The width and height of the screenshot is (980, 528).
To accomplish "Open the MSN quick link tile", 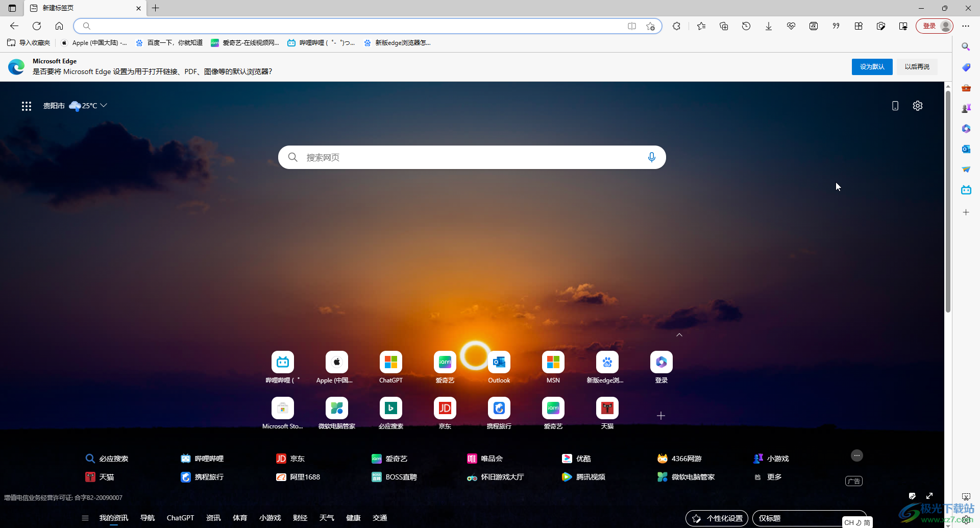I will click(x=553, y=368).
